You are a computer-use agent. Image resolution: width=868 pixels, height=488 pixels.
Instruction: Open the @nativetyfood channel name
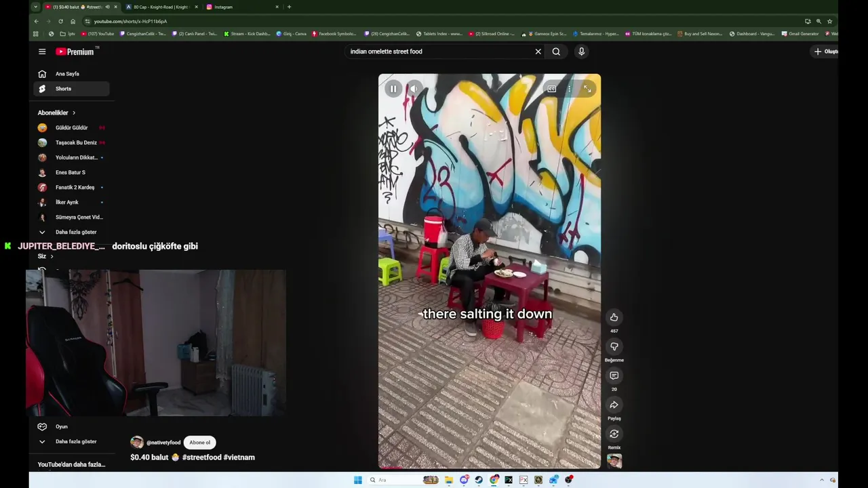163,443
